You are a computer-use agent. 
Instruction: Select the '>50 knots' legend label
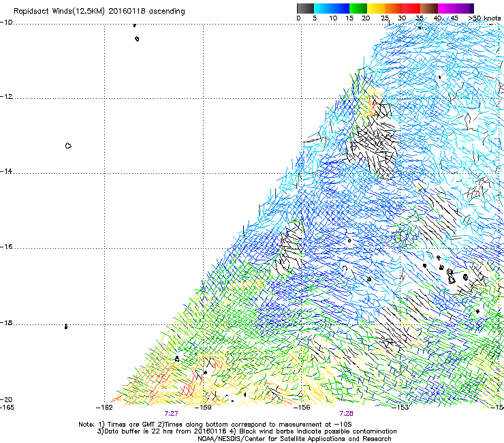click(484, 18)
